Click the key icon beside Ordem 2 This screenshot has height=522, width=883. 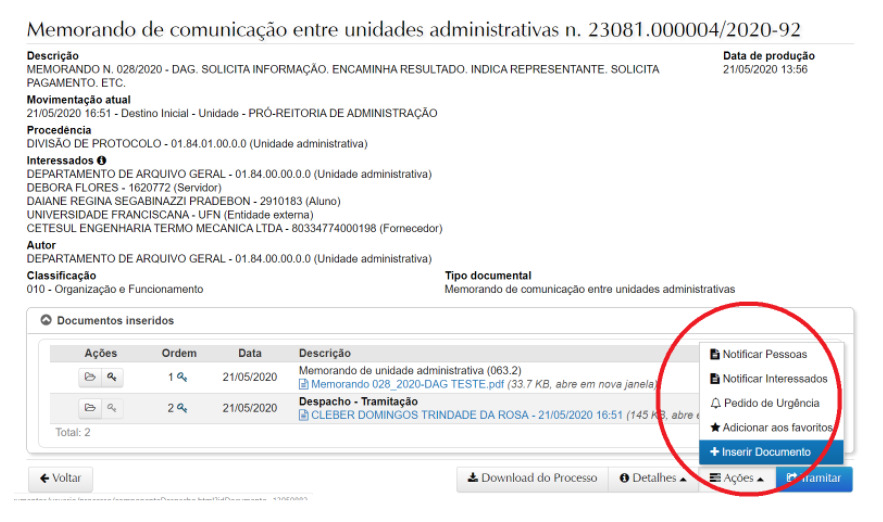coord(182,408)
